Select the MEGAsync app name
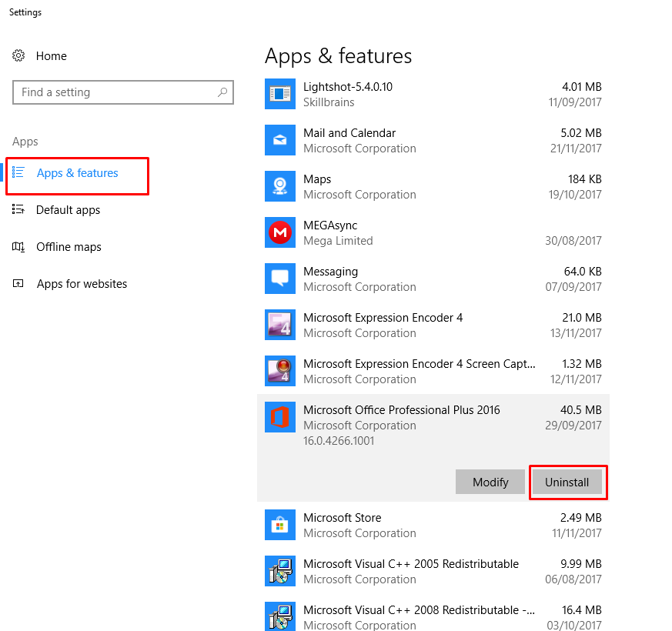672x631 pixels. (x=330, y=225)
